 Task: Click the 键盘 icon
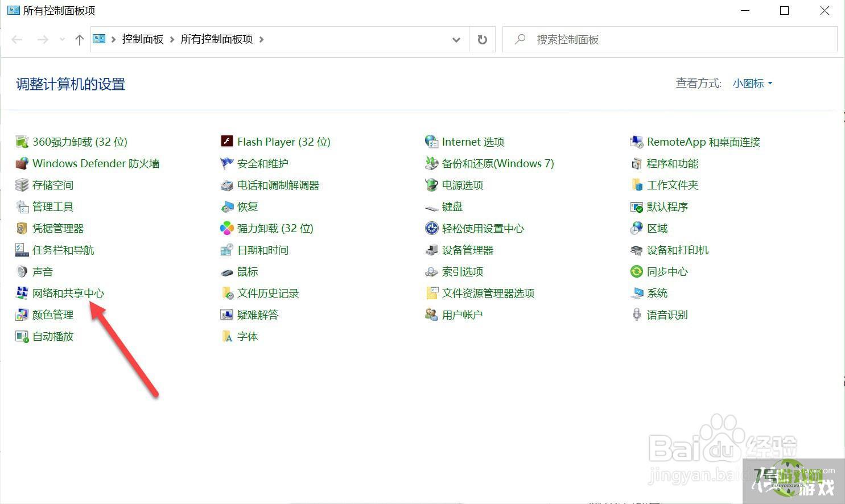click(431, 208)
